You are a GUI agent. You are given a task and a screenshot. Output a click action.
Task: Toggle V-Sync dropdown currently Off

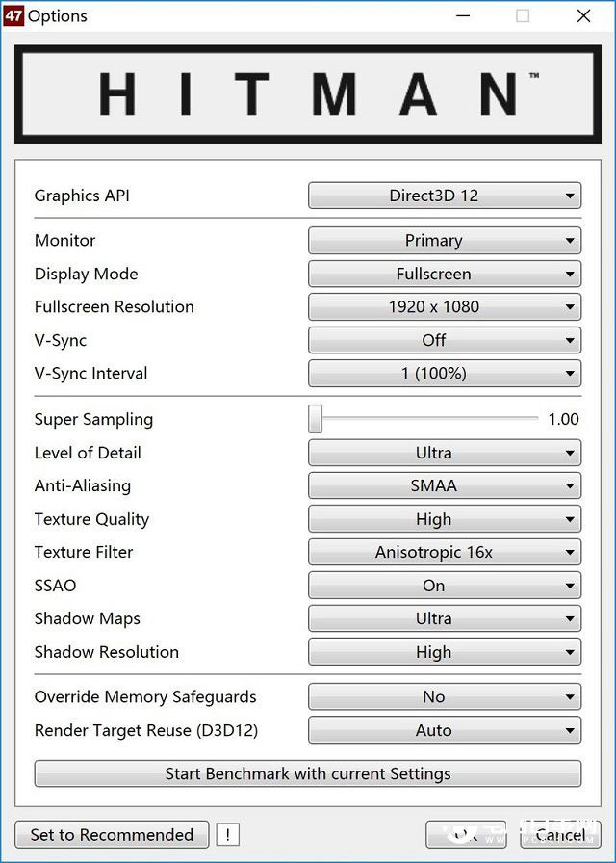tap(445, 340)
